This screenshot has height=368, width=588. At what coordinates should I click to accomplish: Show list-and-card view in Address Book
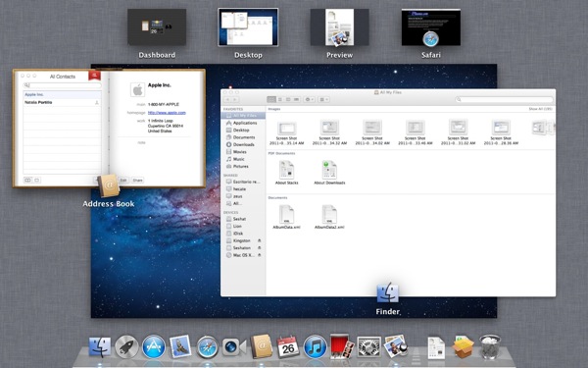(x=27, y=181)
